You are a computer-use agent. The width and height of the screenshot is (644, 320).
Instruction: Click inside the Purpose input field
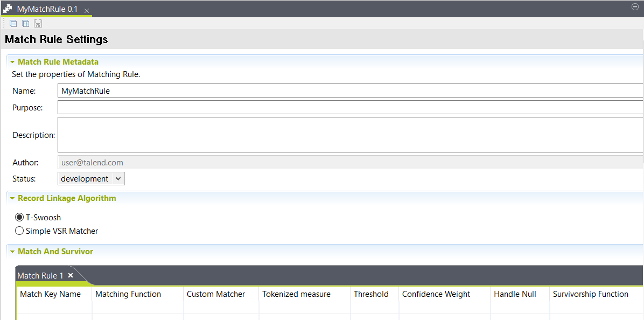click(x=351, y=107)
